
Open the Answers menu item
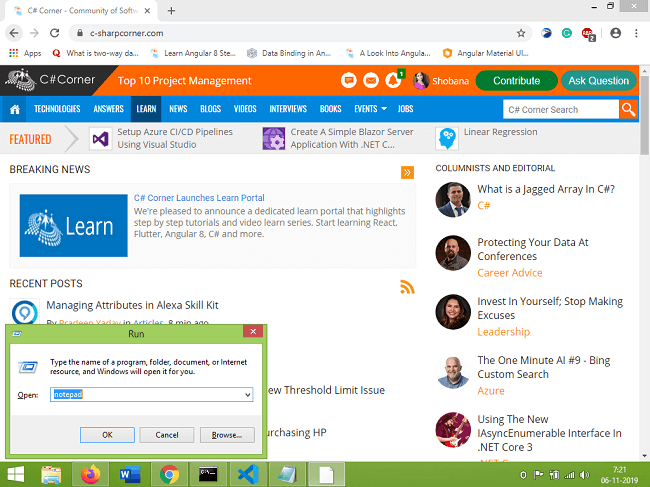pyautogui.click(x=108, y=109)
